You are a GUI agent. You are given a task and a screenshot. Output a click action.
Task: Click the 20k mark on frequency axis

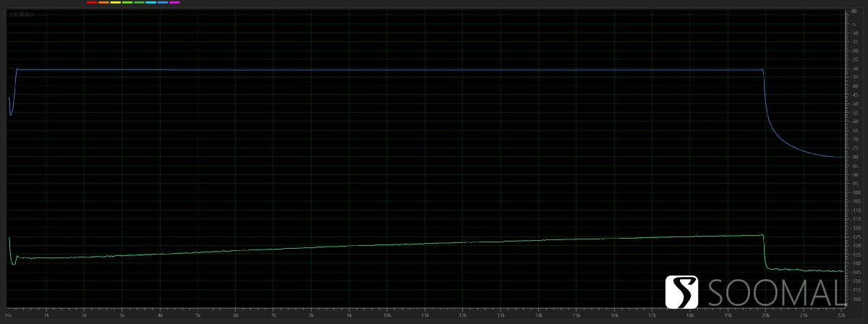pos(765,315)
